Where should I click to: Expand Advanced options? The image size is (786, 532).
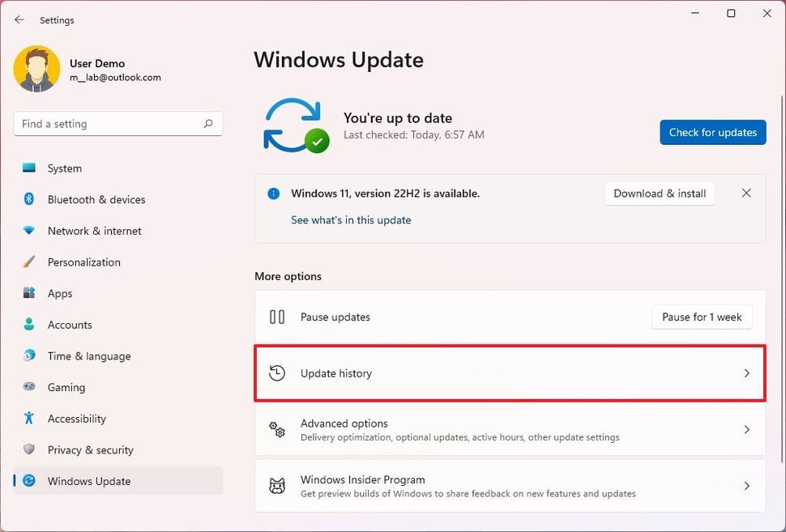(510, 430)
